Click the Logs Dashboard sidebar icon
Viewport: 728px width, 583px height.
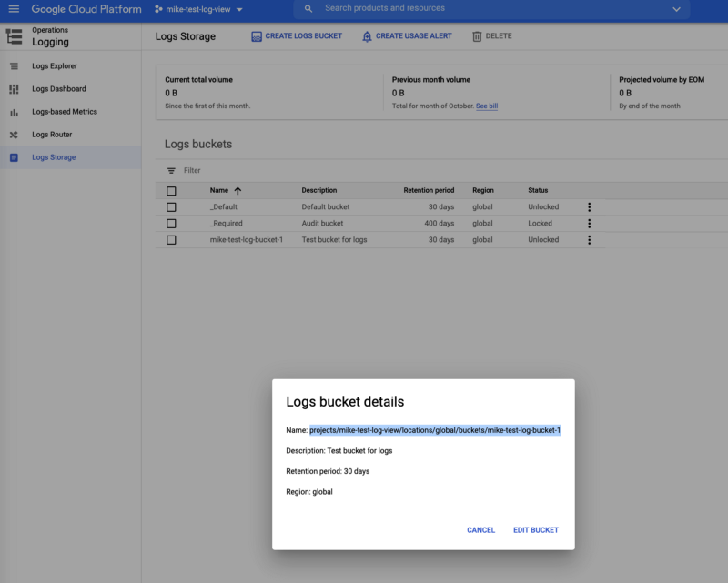(x=14, y=88)
